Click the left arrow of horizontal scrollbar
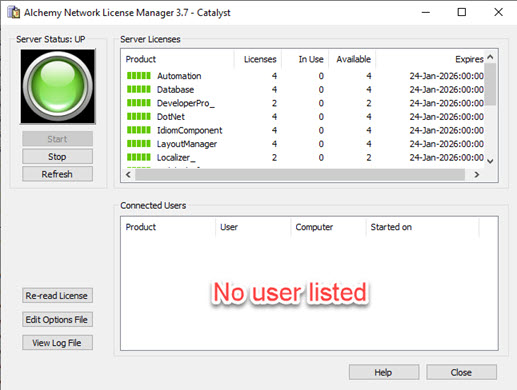This screenshot has height=390, width=517. pos(128,174)
